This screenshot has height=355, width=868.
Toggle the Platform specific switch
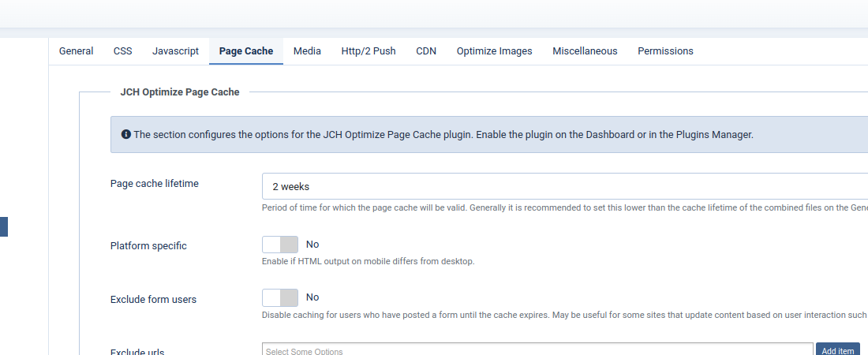pyautogui.click(x=280, y=245)
